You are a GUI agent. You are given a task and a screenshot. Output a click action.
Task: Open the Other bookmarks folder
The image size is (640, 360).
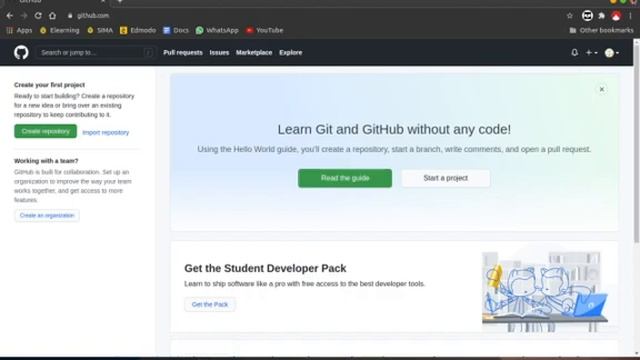click(602, 30)
